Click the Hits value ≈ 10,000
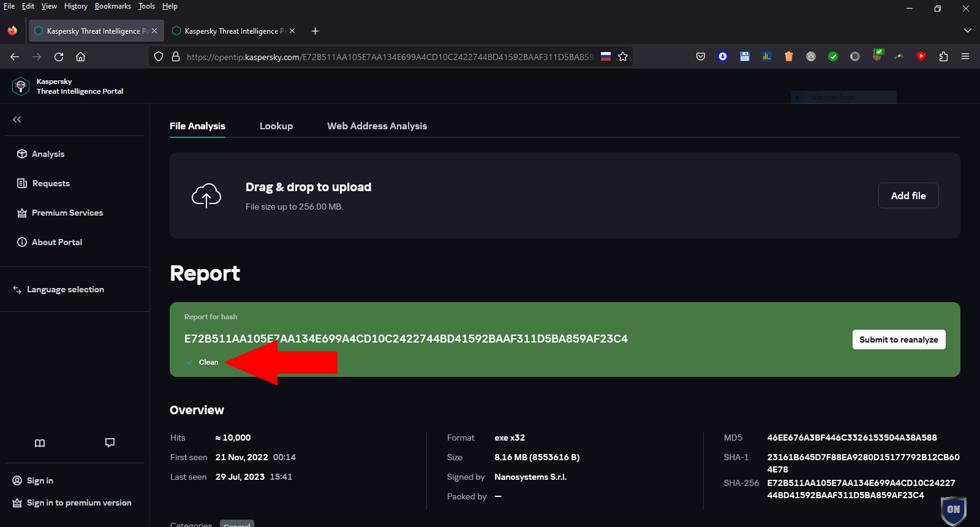 233,438
